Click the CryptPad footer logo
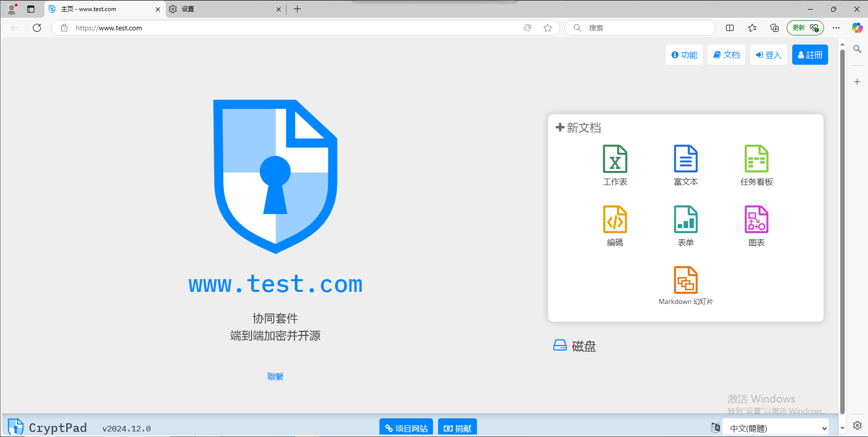This screenshot has height=437, width=868. (47, 427)
